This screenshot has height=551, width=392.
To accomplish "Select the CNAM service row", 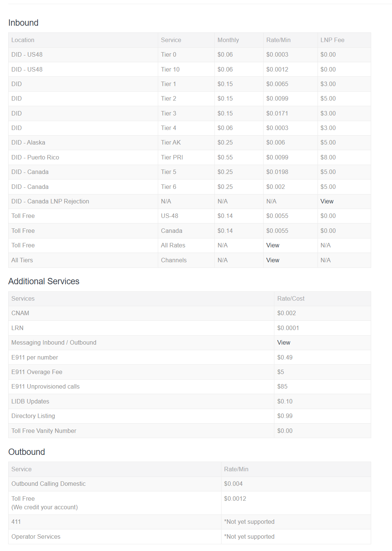I will [x=189, y=313].
